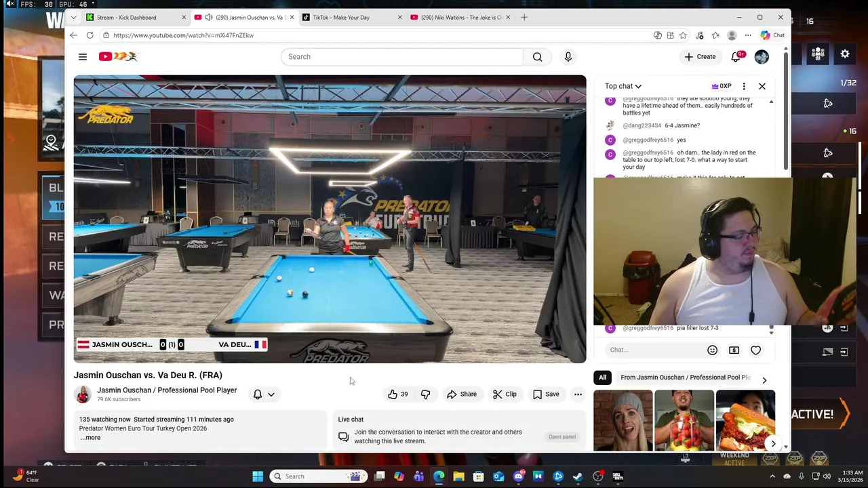View site information icon in address bar
This screenshot has height=488, width=868.
point(106,35)
